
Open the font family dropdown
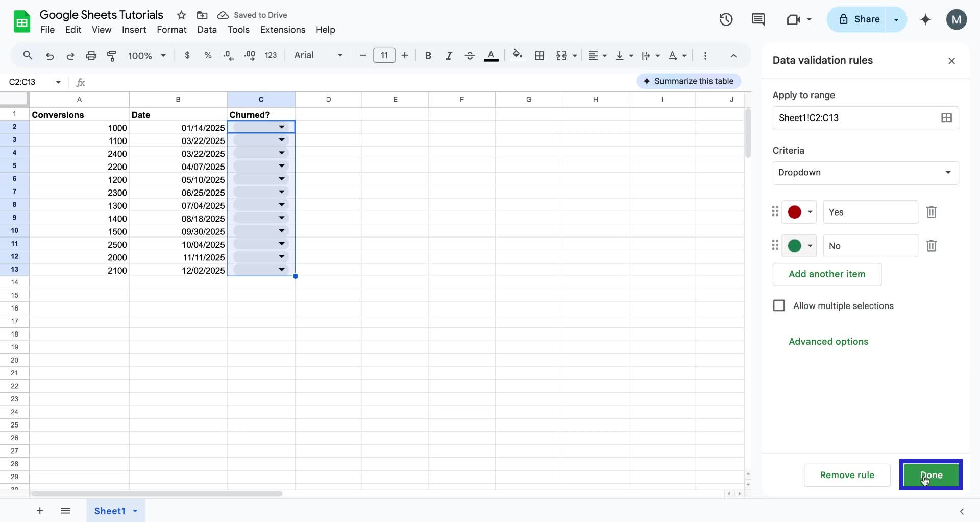(x=316, y=55)
